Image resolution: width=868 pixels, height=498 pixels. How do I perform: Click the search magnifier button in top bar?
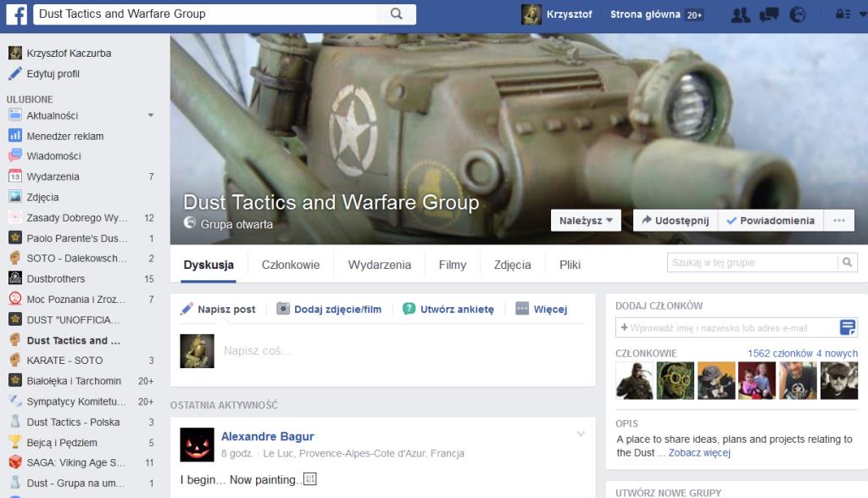click(x=397, y=14)
